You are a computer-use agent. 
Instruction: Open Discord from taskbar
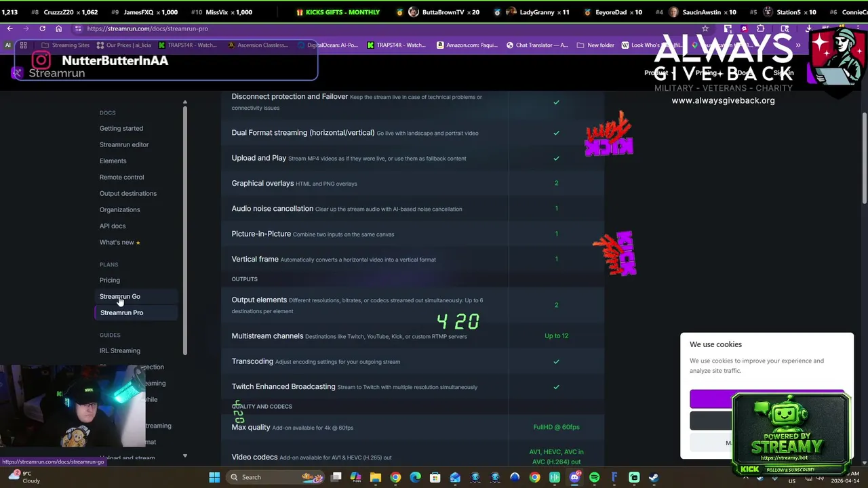pyautogui.click(x=574, y=477)
